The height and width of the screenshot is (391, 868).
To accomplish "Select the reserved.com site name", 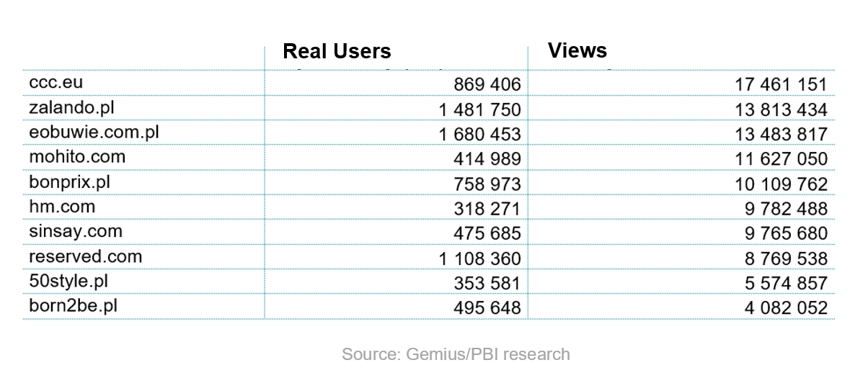I will click(86, 257).
